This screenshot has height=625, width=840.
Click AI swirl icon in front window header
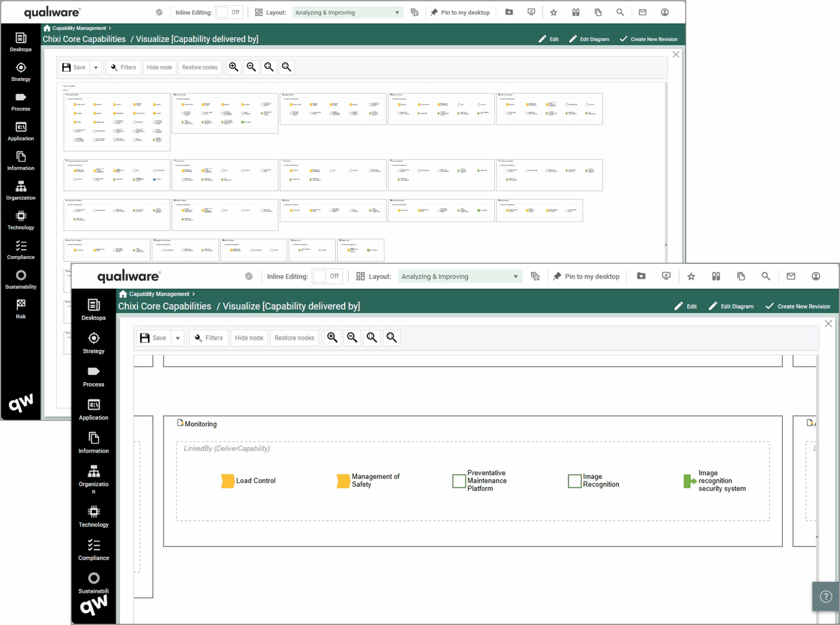coord(249,276)
